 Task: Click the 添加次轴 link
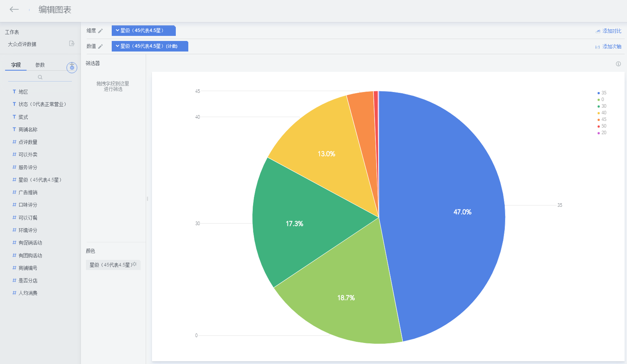pyautogui.click(x=612, y=47)
